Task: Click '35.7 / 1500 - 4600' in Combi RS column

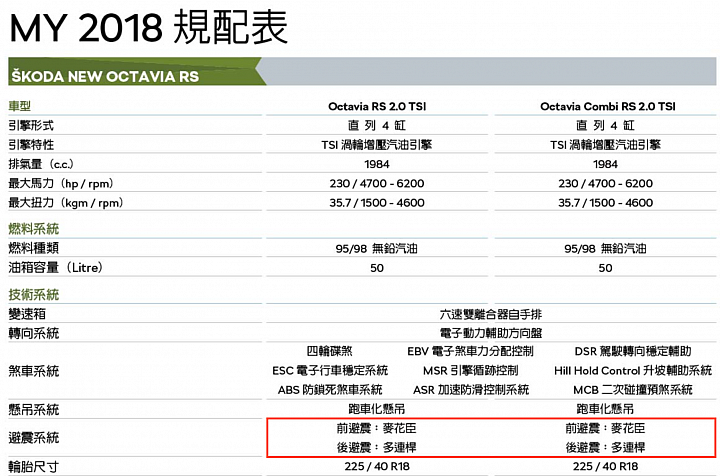Action: pos(605,203)
